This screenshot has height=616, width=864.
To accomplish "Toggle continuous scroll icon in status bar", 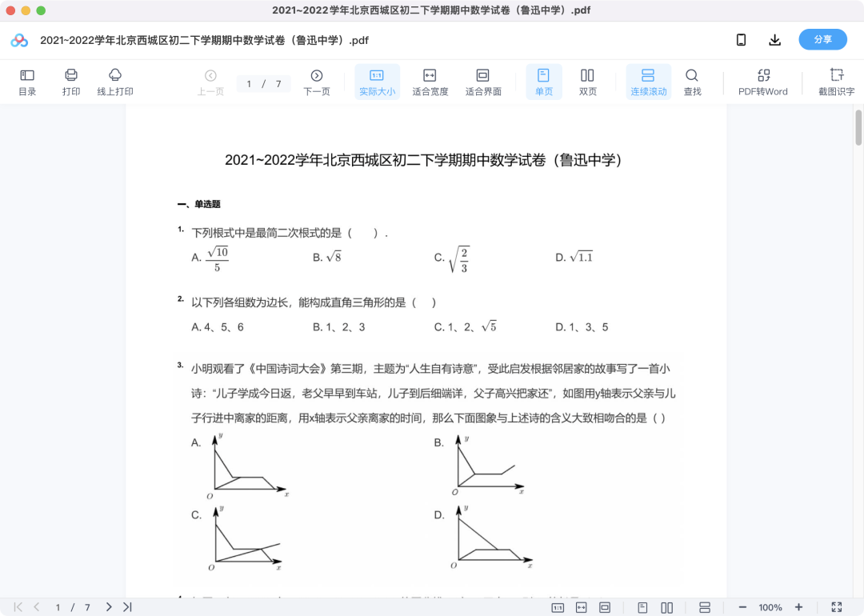I will click(x=704, y=607).
